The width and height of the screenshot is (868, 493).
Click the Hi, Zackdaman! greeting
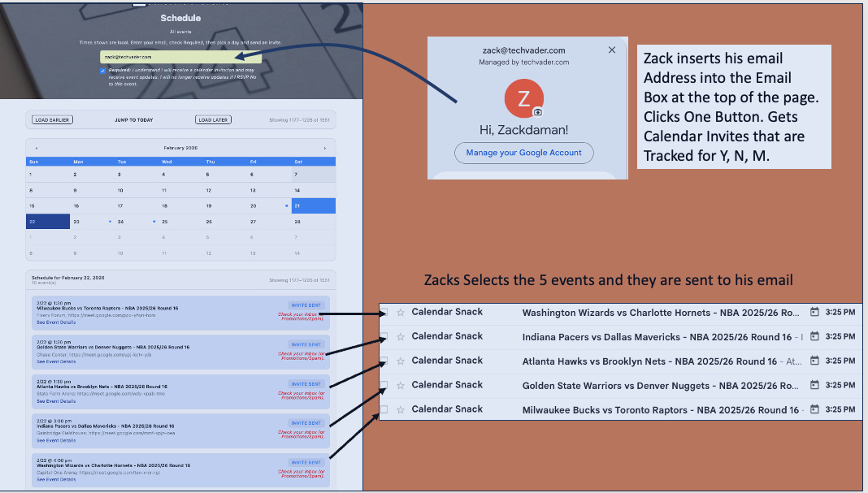pos(523,130)
